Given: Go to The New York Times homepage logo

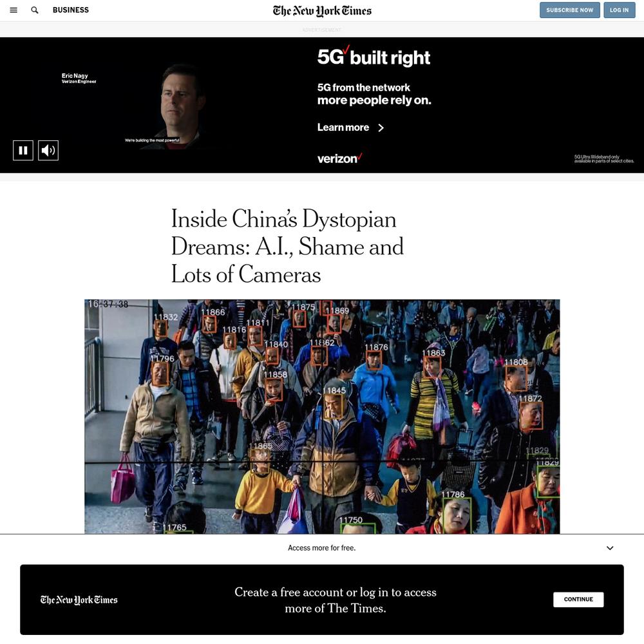Looking at the screenshot, I should [322, 11].
